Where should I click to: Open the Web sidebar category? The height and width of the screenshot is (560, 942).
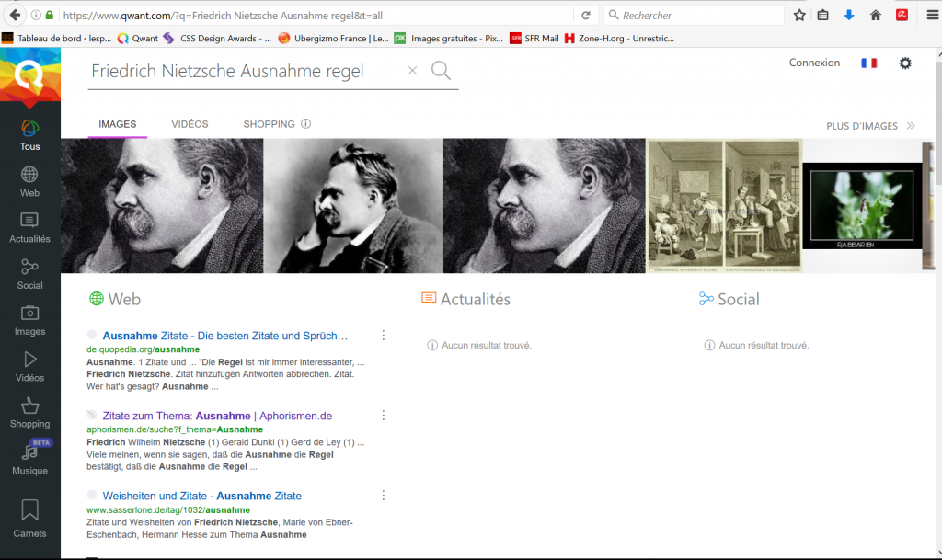(29, 182)
